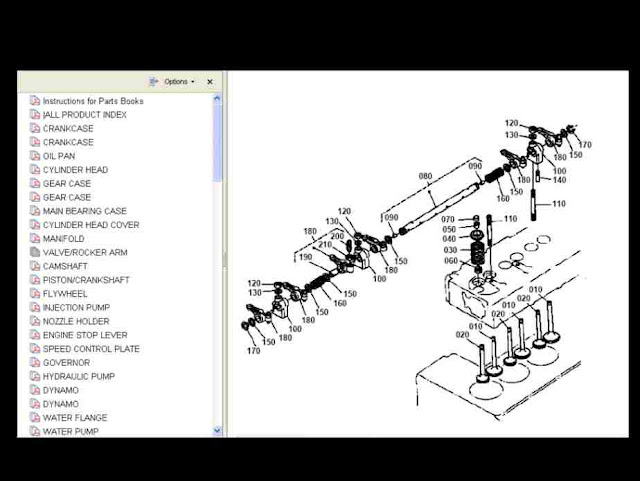Screen dimensions: 640x481
Task: Open the HYDRAULIC PUMP bookmark
Action: pyautogui.click(x=78, y=377)
